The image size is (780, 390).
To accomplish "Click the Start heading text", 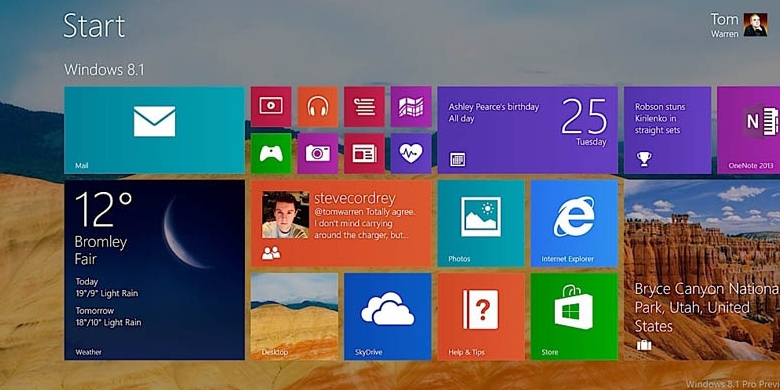I will coord(94,26).
